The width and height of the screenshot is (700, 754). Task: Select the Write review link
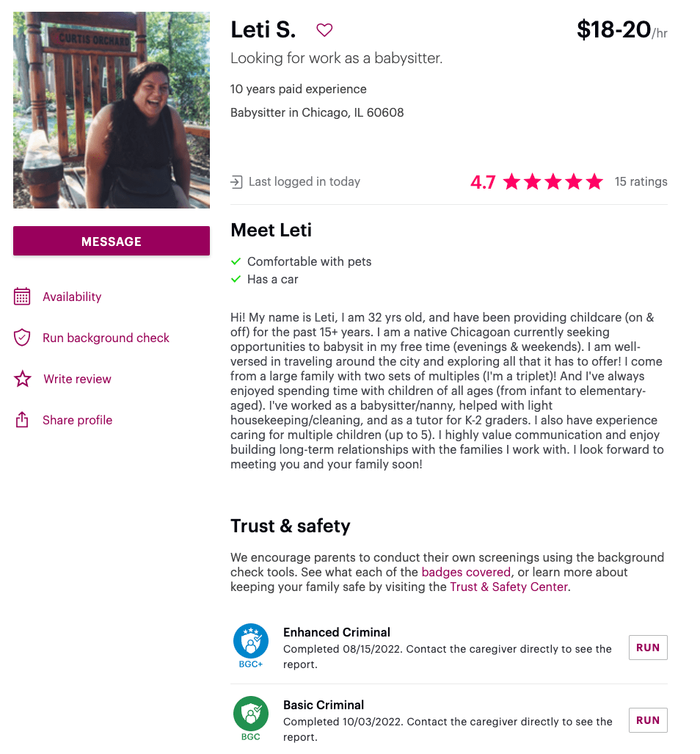77,379
